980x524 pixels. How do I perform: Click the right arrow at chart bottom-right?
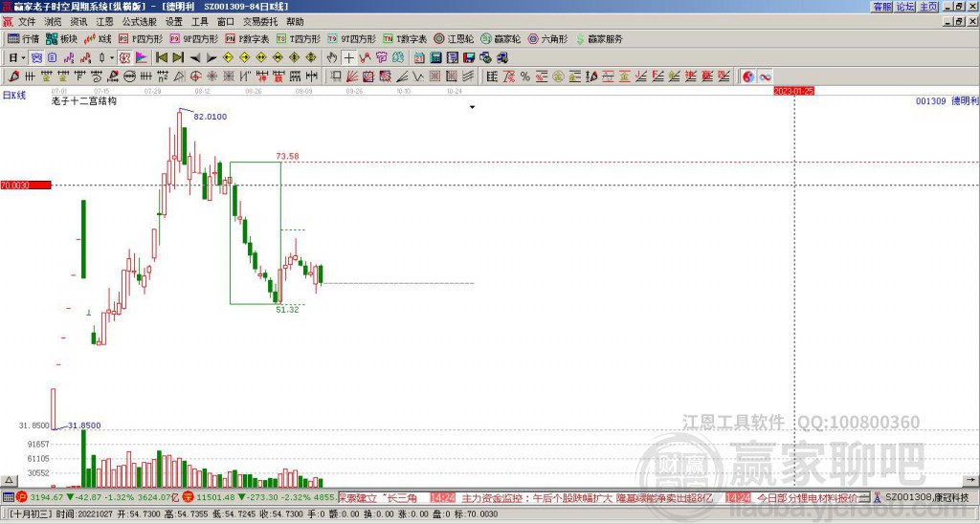pyautogui.click(x=972, y=480)
